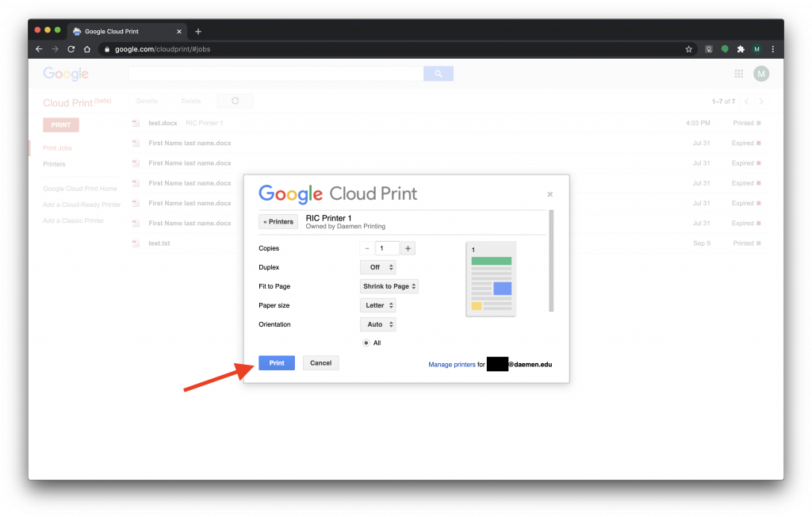The image size is (812, 517).
Task: Click the Delete toolbar button
Action: [191, 101]
